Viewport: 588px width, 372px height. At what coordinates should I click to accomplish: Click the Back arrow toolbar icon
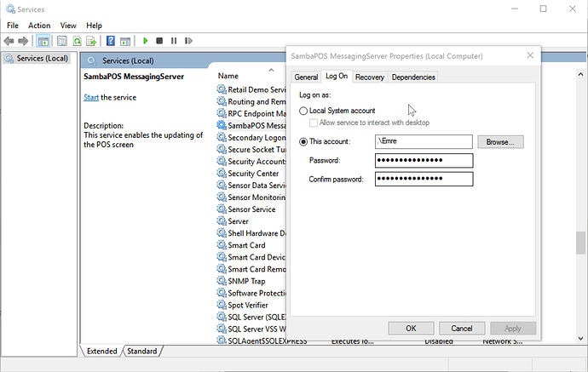(x=9, y=41)
